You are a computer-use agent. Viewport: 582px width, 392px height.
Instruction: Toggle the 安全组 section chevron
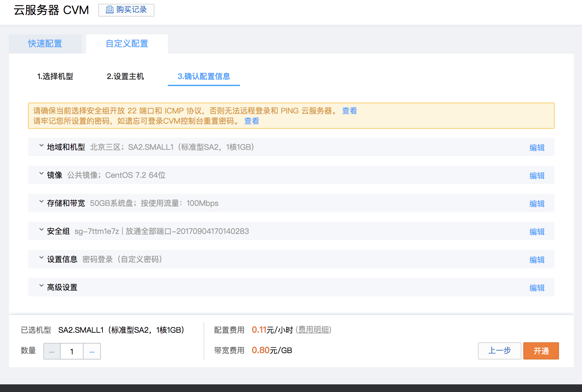coord(41,230)
